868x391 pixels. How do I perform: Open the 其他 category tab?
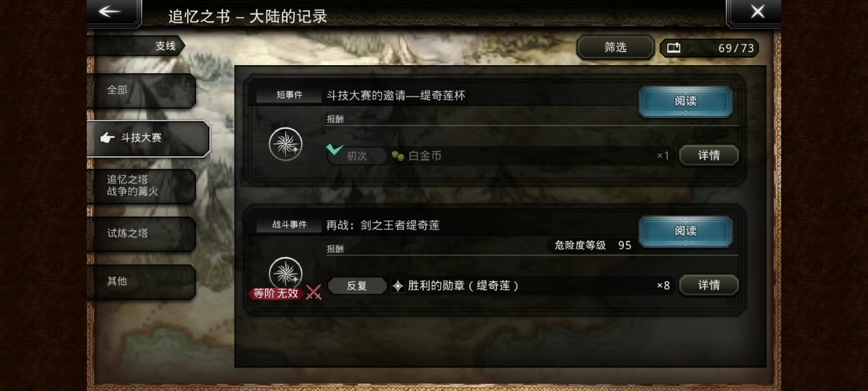pos(141,281)
